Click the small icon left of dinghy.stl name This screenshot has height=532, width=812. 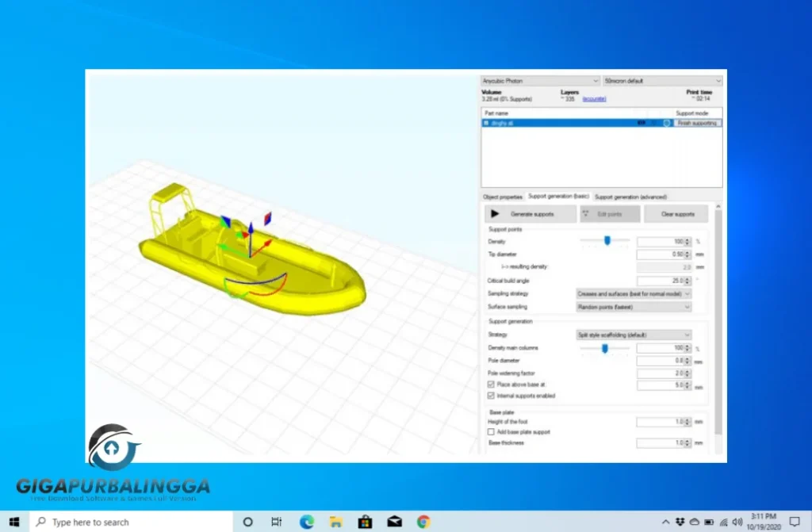[487, 123]
